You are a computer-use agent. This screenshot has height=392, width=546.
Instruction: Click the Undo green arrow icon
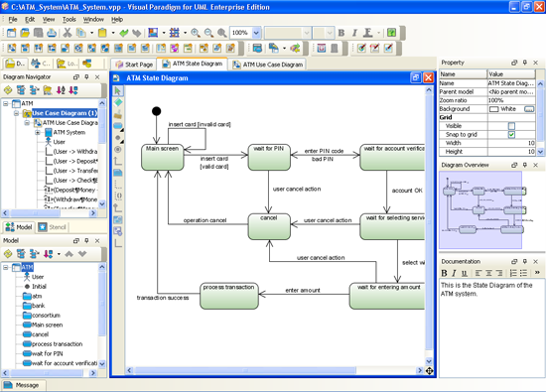coord(124,33)
